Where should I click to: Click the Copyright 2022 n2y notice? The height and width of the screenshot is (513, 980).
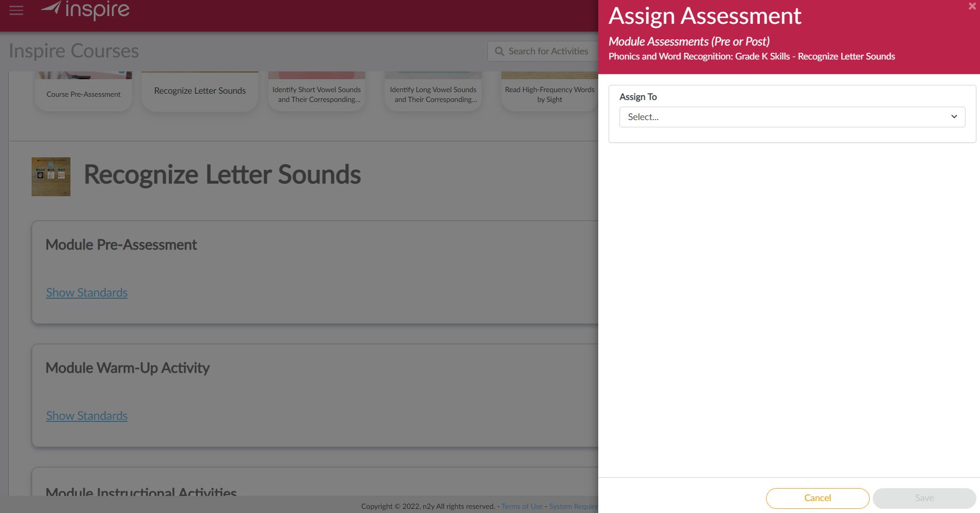tap(428, 506)
